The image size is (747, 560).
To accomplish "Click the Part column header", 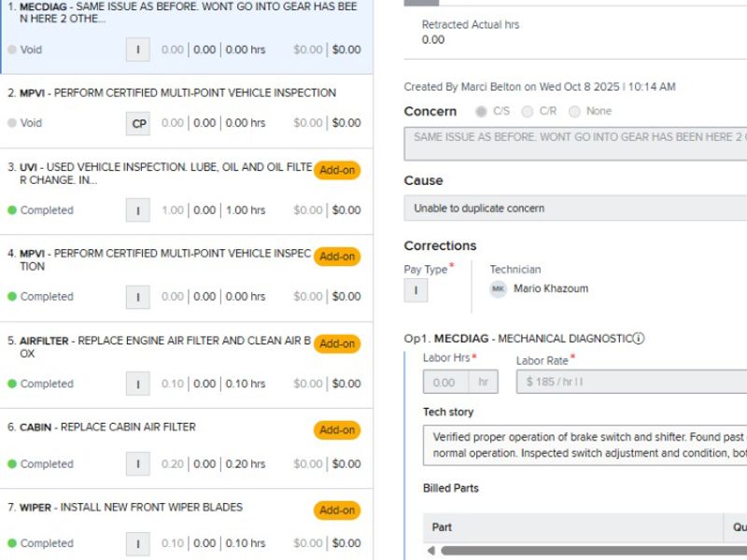I will tap(443, 527).
